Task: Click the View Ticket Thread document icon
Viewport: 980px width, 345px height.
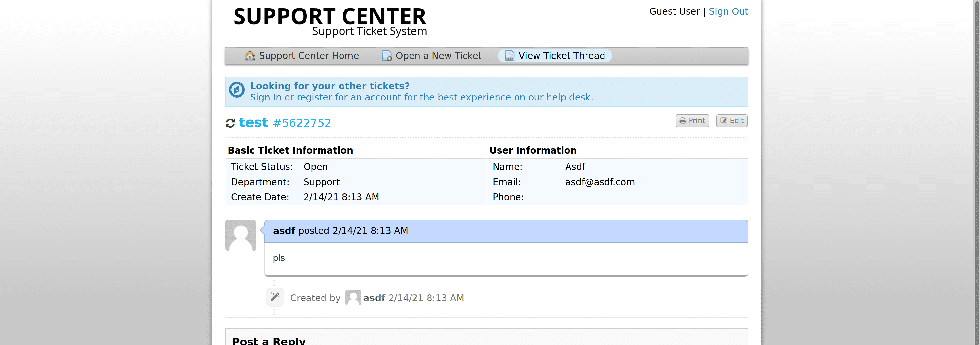Action: coord(509,56)
